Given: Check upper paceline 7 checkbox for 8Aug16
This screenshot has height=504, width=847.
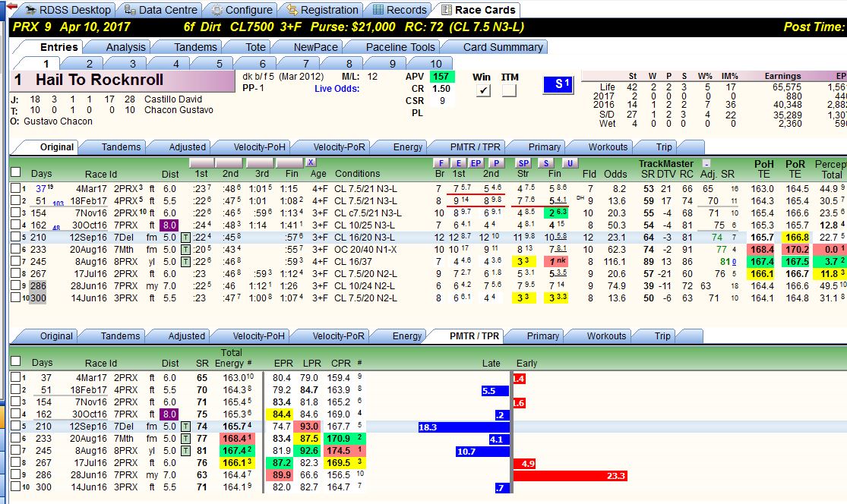Looking at the screenshot, I should point(16,261).
